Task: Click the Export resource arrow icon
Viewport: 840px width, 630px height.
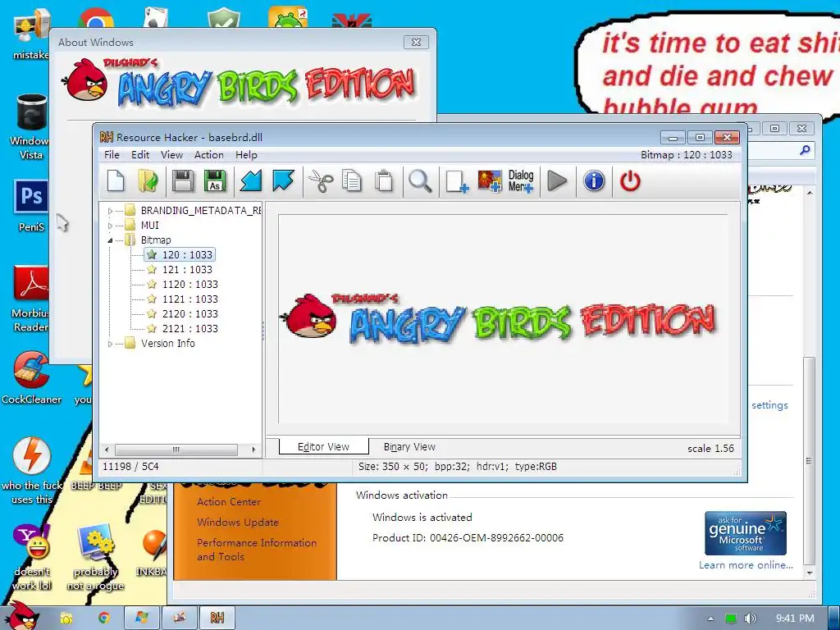Action: pos(283,181)
